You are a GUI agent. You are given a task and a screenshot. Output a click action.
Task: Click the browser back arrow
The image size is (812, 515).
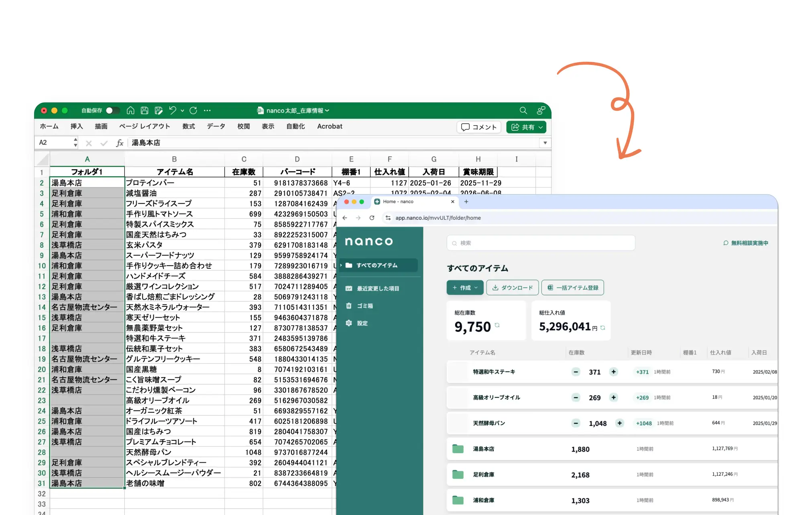pyautogui.click(x=345, y=218)
